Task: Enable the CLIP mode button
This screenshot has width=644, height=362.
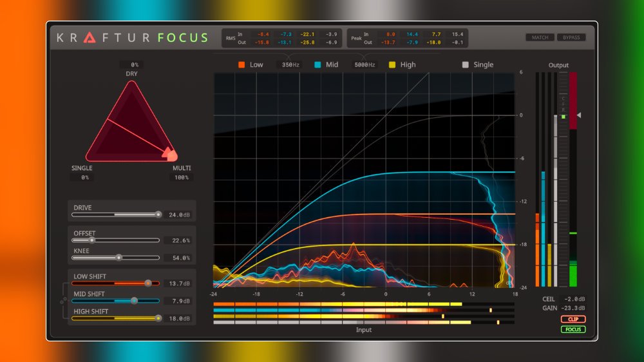Action: click(573, 319)
